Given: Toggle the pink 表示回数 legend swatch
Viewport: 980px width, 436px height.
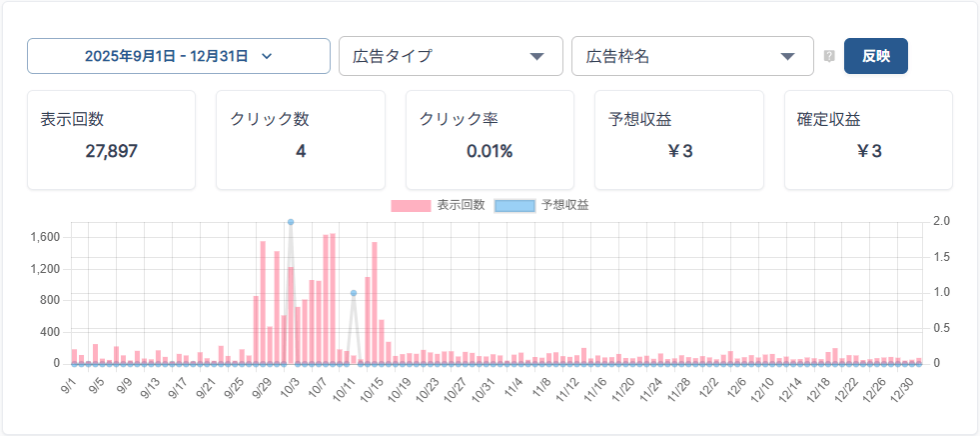Looking at the screenshot, I should [x=411, y=205].
